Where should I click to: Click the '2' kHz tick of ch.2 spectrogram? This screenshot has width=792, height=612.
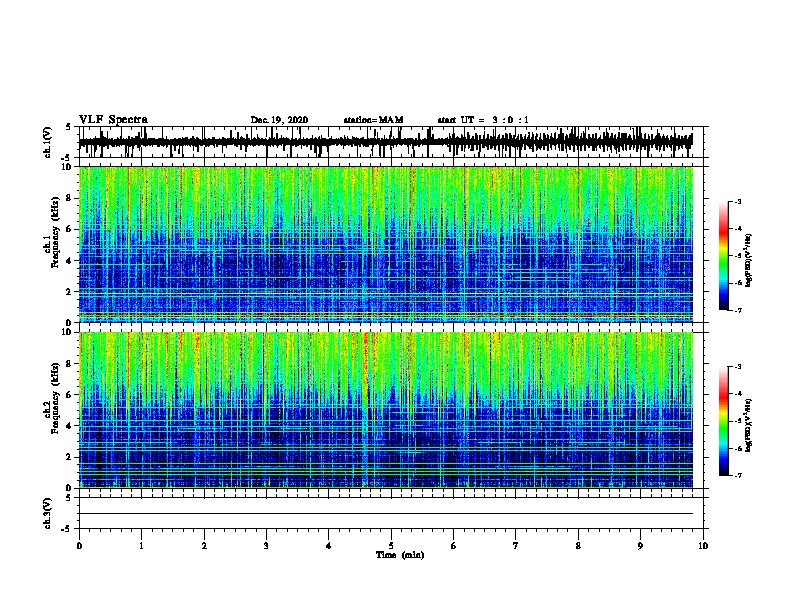point(70,457)
